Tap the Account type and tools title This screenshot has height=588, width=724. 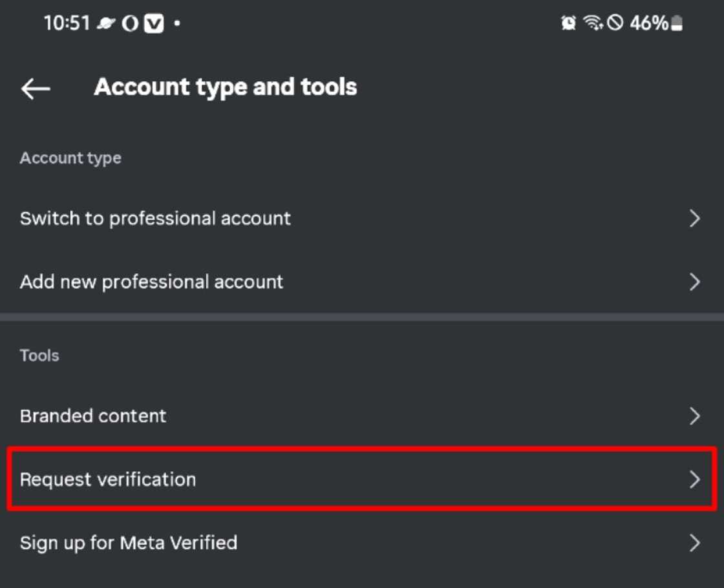225,87
